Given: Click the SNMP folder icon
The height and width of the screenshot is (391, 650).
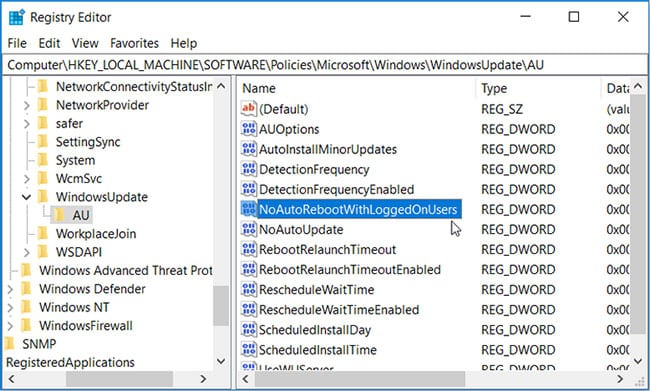Looking at the screenshot, I should [10, 344].
